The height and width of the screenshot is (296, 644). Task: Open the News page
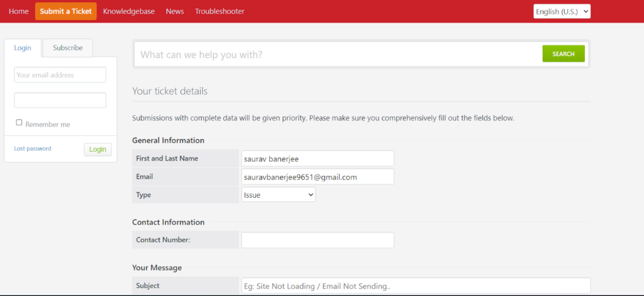point(174,11)
